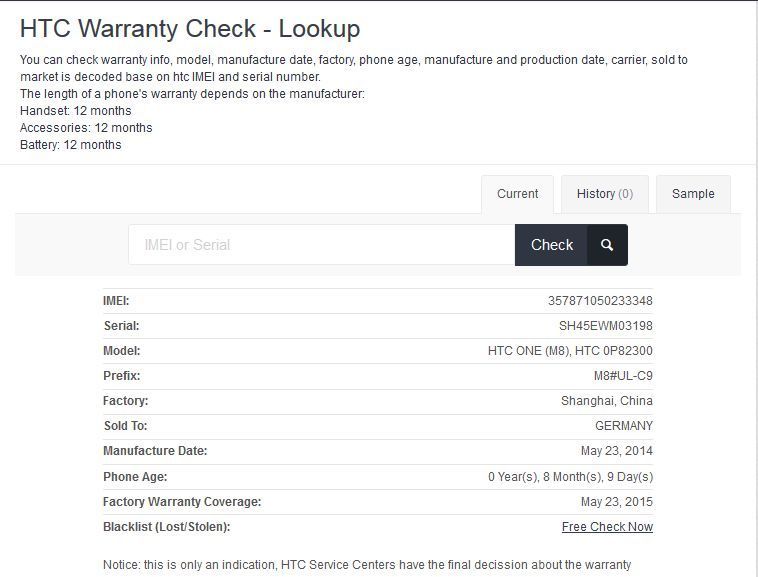Click the Accessories: 12 months line
The image size is (758, 577).
86,128
